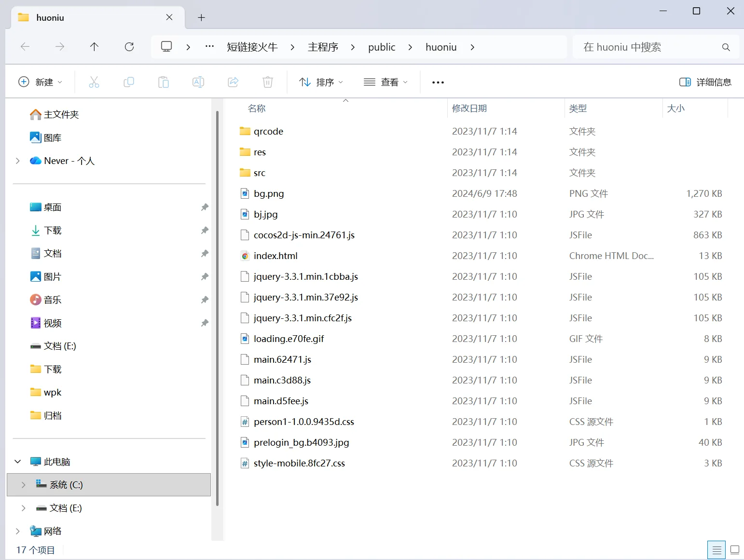Expand the 文档 (E:) node under 此电脑

[23, 508]
